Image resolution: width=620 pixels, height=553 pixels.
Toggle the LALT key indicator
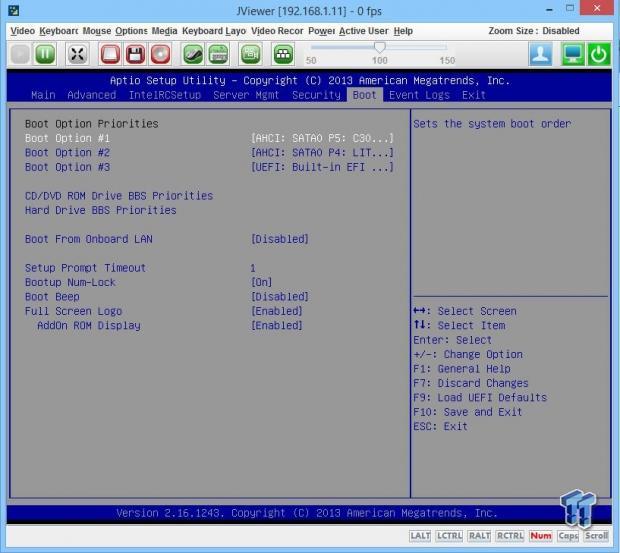420,536
